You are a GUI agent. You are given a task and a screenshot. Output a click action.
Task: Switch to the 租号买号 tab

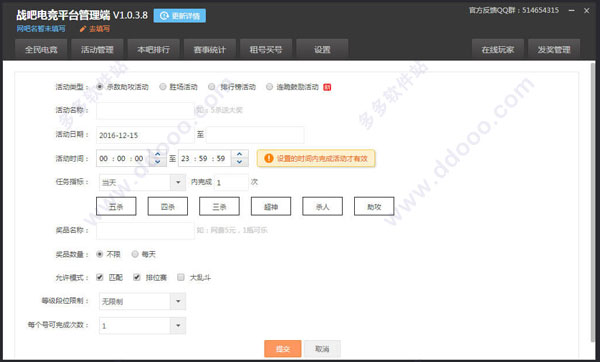click(x=266, y=49)
